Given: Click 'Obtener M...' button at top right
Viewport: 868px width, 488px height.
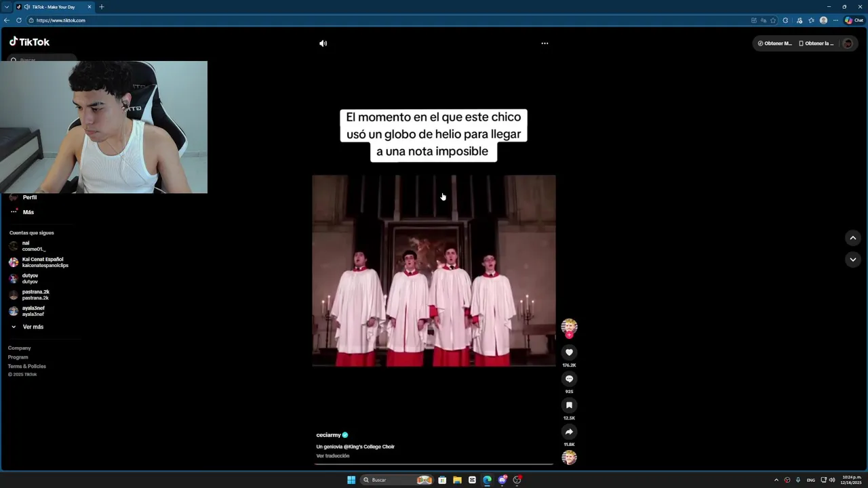Looking at the screenshot, I should click(x=774, y=43).
